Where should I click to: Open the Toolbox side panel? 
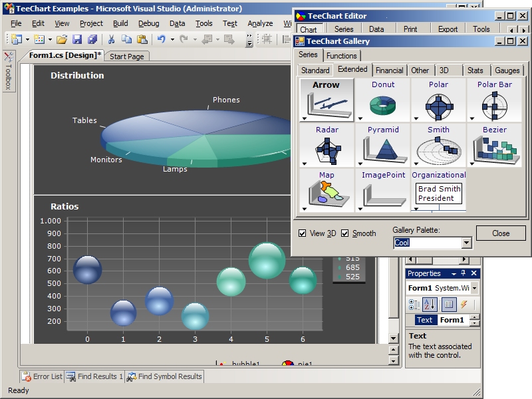tap(8, 71)
